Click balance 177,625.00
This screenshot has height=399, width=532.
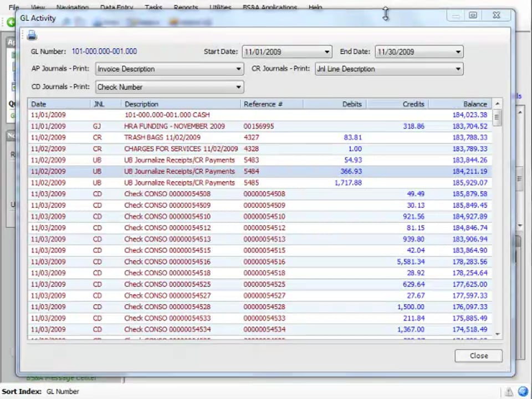470,284
